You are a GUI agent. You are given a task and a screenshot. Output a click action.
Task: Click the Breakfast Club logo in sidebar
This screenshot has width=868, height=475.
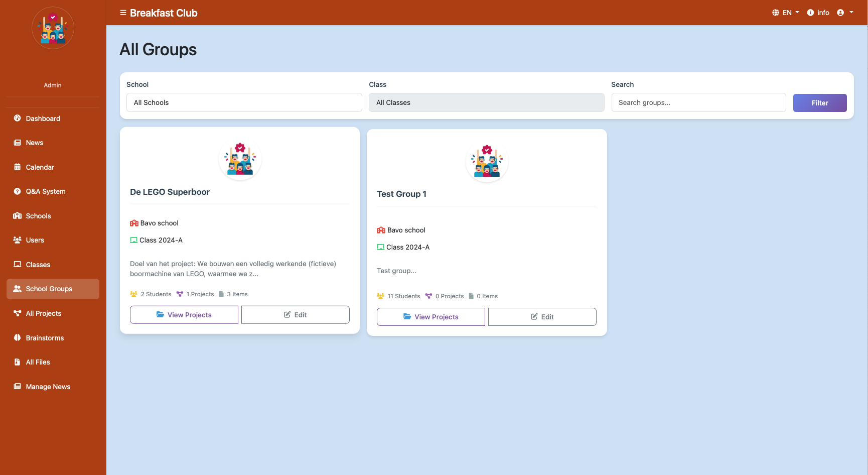[x=53, y=28]
